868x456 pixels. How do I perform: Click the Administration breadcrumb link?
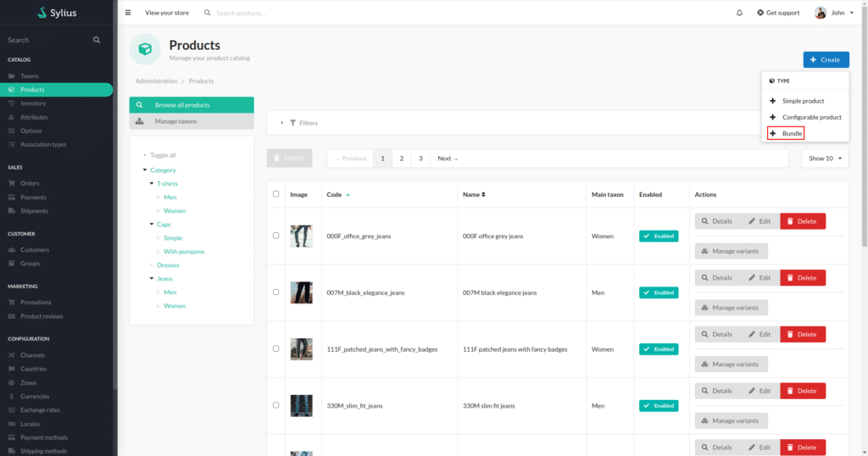tap(156, 81)
